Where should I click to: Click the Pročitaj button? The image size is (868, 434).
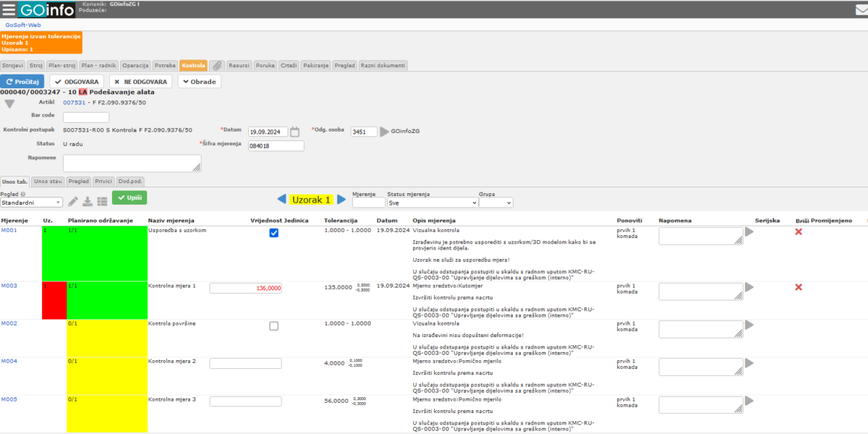(x=22, y=82)
